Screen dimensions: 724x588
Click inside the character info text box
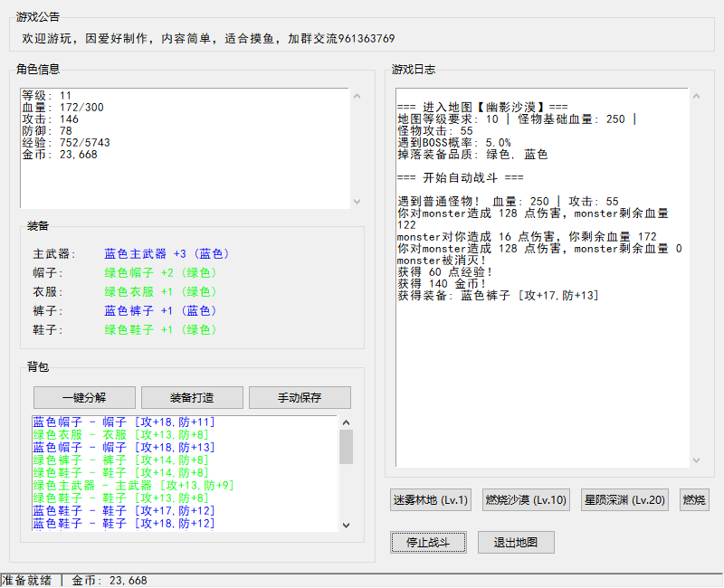coord(181,181)
